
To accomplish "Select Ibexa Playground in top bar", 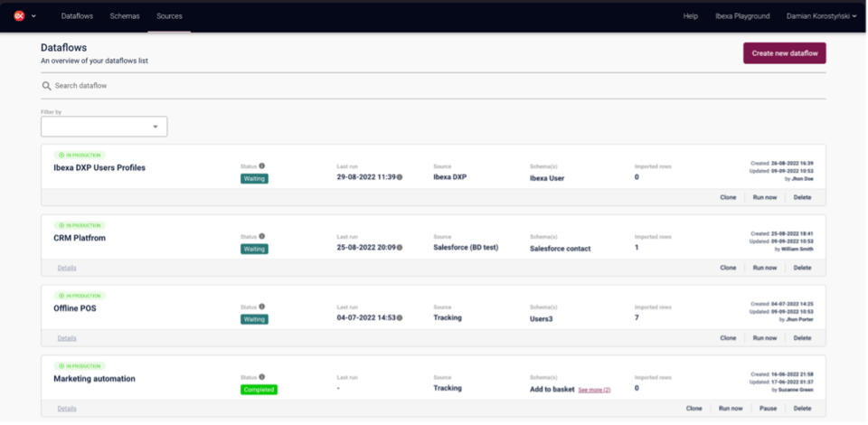I will click(742, 16).
